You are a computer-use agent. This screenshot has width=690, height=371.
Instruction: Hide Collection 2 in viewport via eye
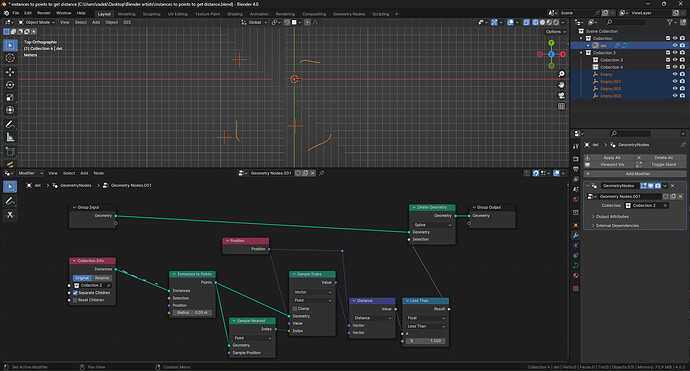[675, 53]
